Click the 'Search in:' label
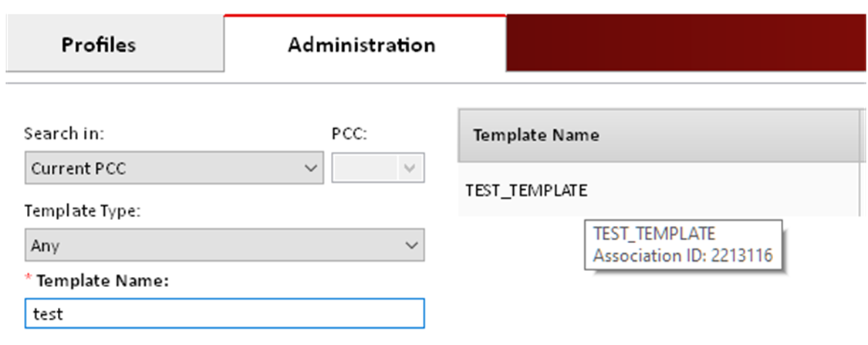868x345 pixels. tap(64, 133)
